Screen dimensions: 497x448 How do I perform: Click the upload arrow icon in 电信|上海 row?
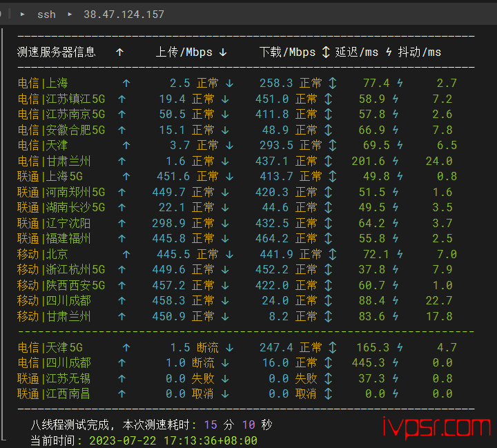[126, 83]
